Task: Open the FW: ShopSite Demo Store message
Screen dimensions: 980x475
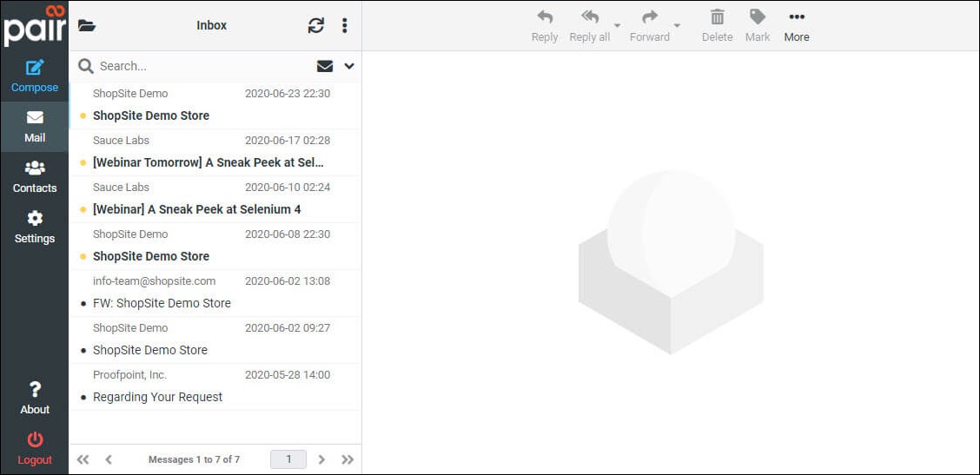Action: coord(215,294)
